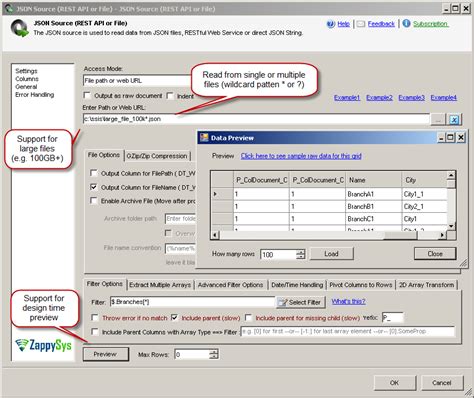Click the Max Rows value field
This screenshot has height=398, width=474.
coord(192,354)
